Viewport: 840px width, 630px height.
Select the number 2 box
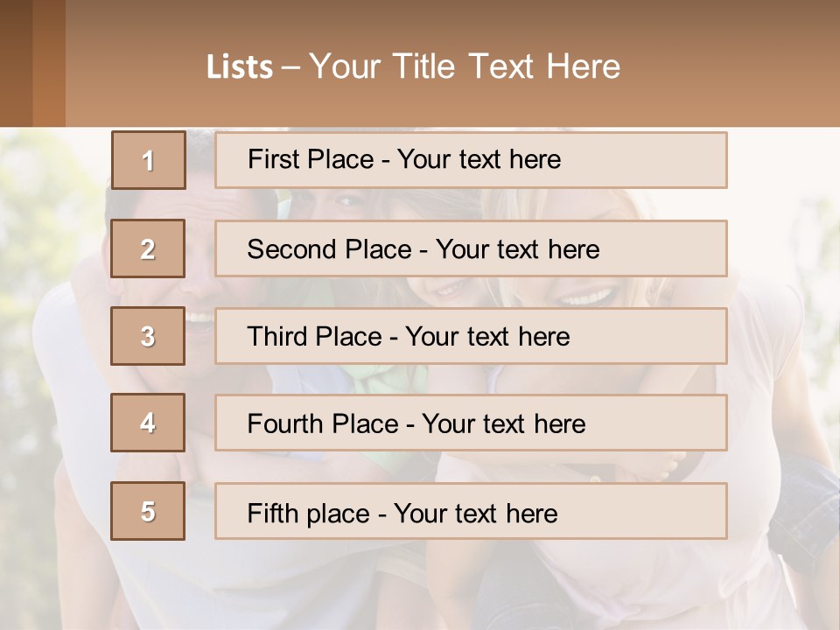pyautogui.click(x=148, y=248)
